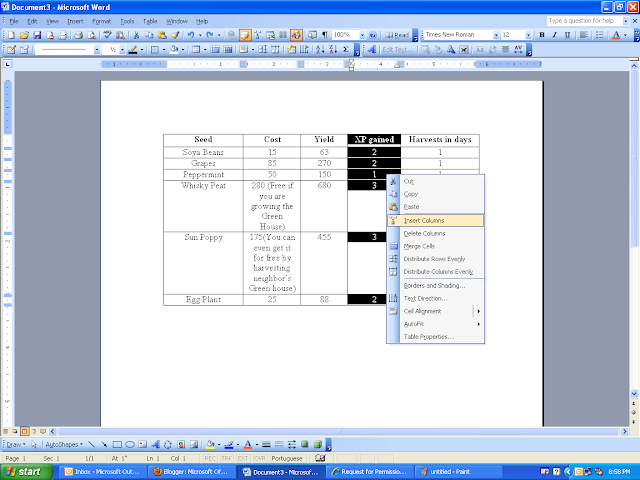Toggle the Select Objects arrow tool

(x=34, y=444)
